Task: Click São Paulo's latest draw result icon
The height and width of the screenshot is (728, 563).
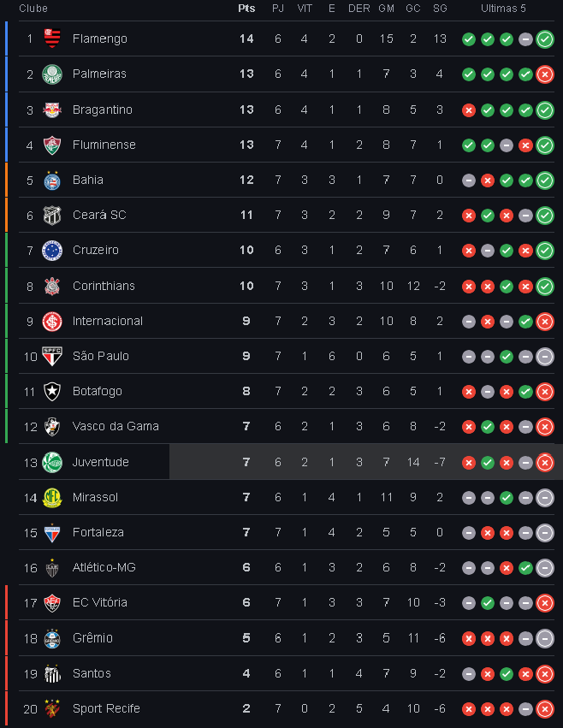Action: [545, 357]
